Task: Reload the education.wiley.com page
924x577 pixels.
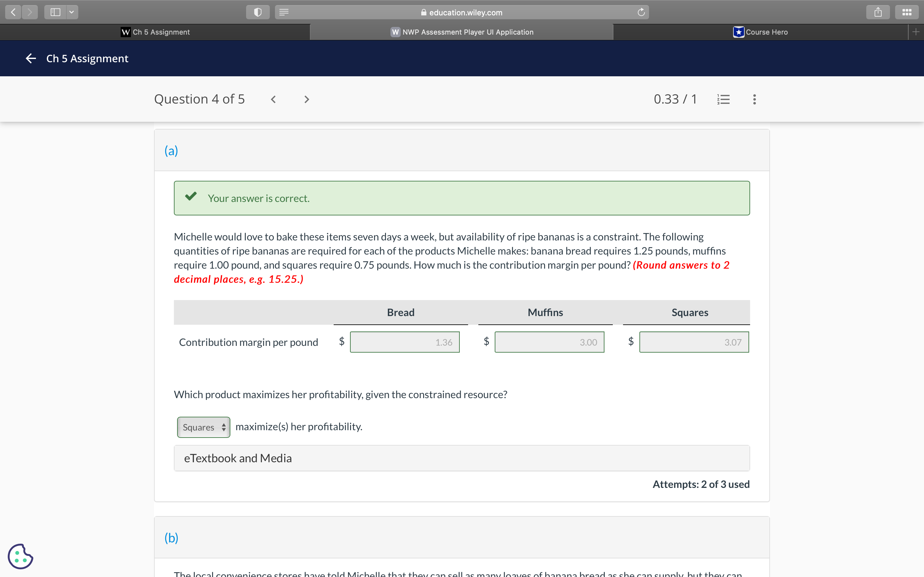Action: 641,12
